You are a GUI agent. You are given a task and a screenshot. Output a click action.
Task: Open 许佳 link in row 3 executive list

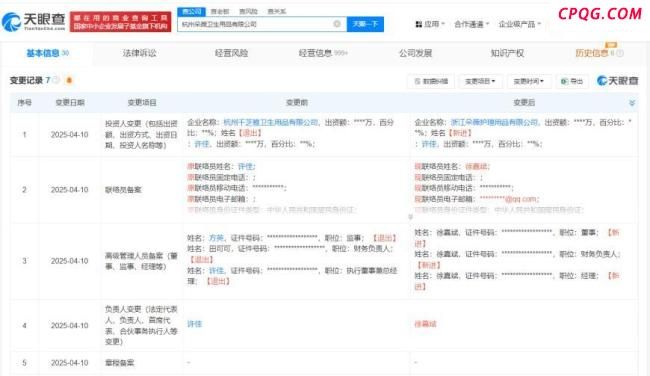coord(216,270)
